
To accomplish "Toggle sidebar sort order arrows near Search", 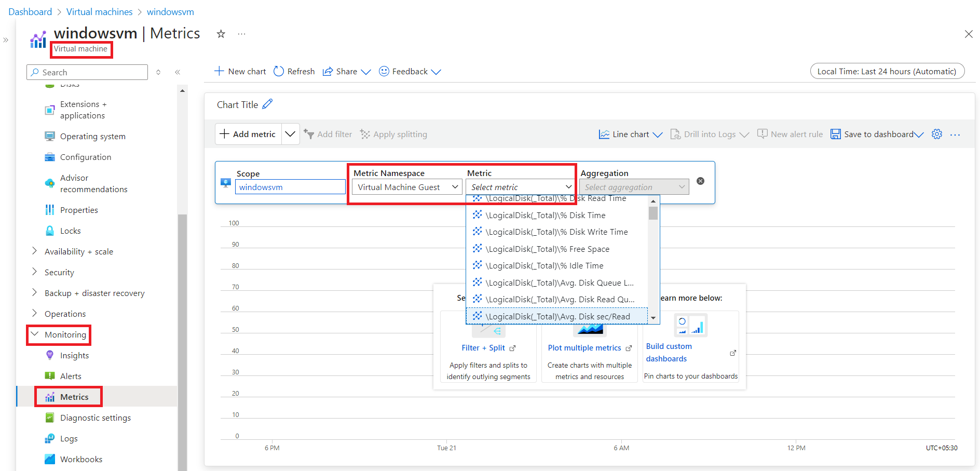I will click(158, 72).
